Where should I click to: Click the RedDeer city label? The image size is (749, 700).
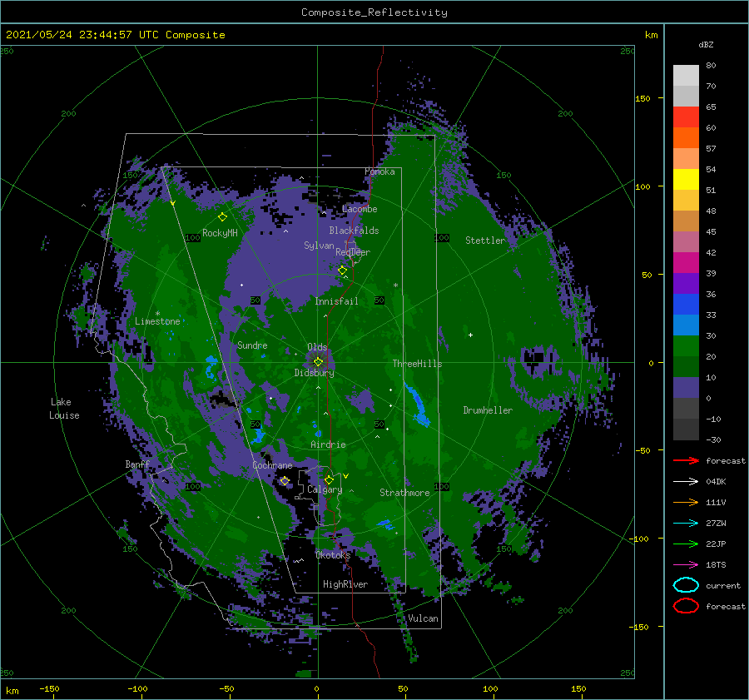pyautogui.click(x=353, y=252)
